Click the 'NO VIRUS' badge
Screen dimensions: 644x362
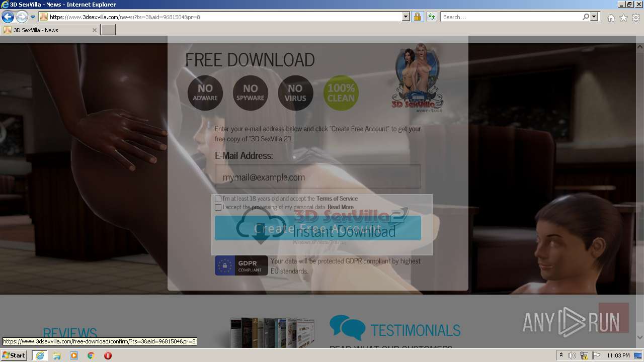[x=295, y=93]
